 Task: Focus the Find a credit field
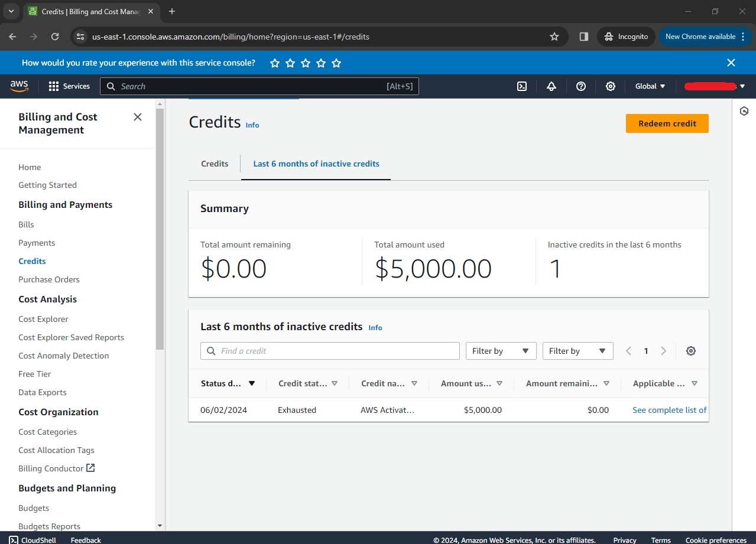(x=330, y=351)
